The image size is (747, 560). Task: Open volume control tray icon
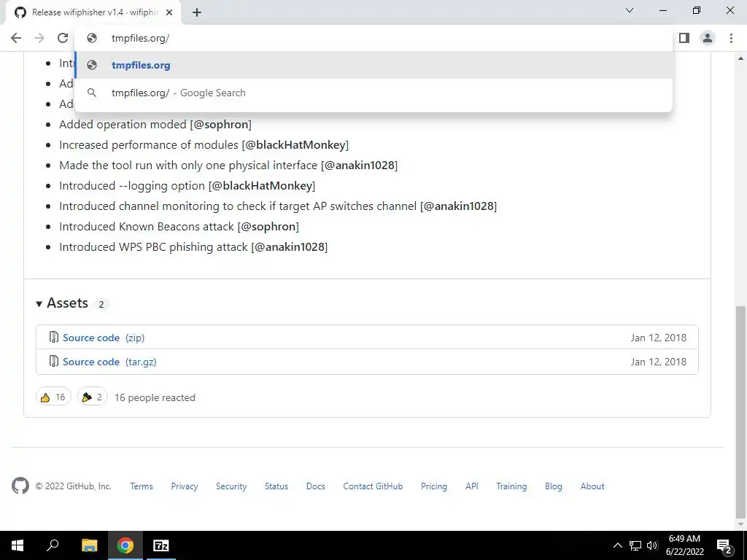tap(652, 545)
